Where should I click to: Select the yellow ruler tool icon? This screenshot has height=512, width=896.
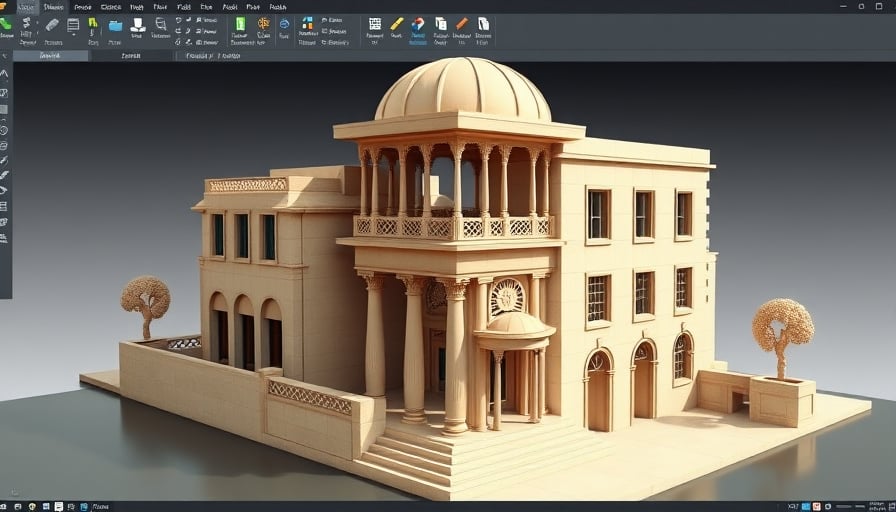(397, 23)
